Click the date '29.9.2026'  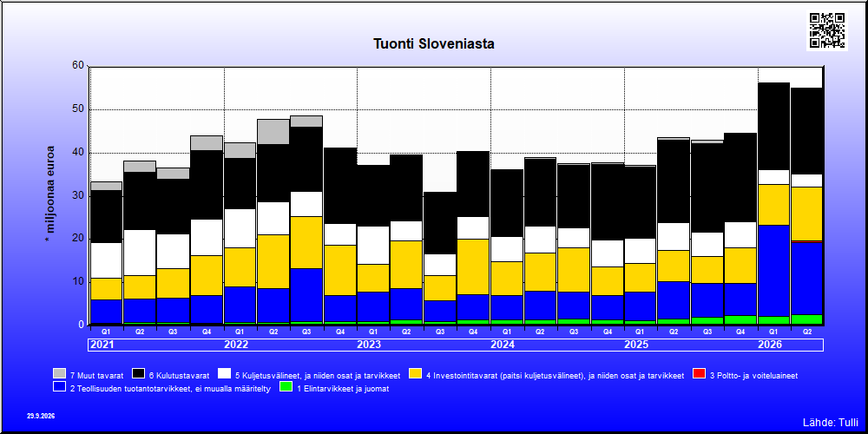click(x=41, y=416)
